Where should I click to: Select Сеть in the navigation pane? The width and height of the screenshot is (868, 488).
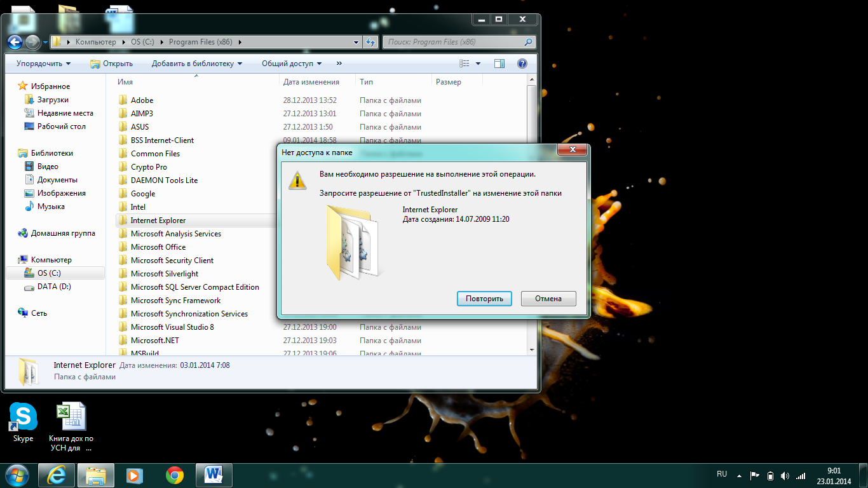[x=39, y=313]
